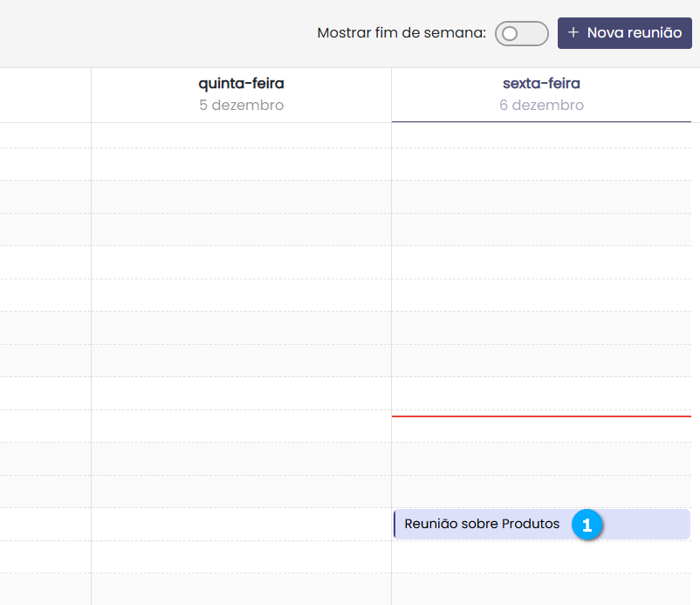700x605 pixels.
Task: Open the Reunião sobre Produtos event
Action: tap(482, 524)
